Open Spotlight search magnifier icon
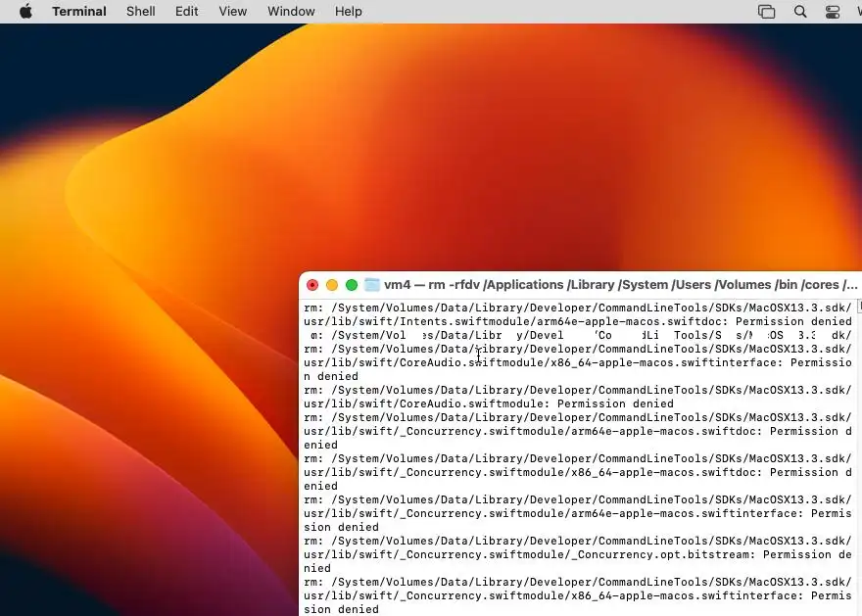 tap(800, 12)
